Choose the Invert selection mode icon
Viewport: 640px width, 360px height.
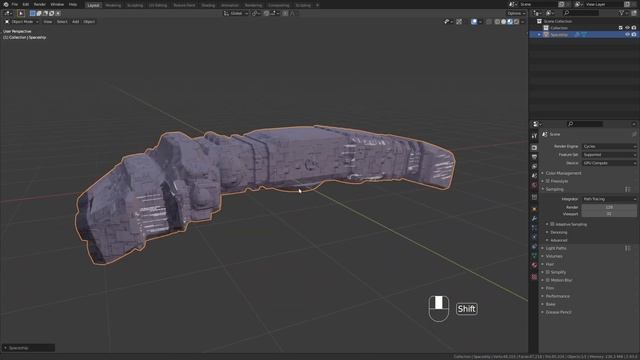point(51,13)
